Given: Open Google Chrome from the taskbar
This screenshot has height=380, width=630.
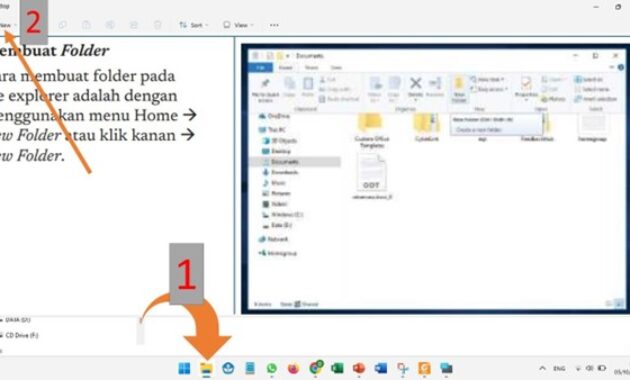Looking at the screenshot, I should [x=315, y=368].
